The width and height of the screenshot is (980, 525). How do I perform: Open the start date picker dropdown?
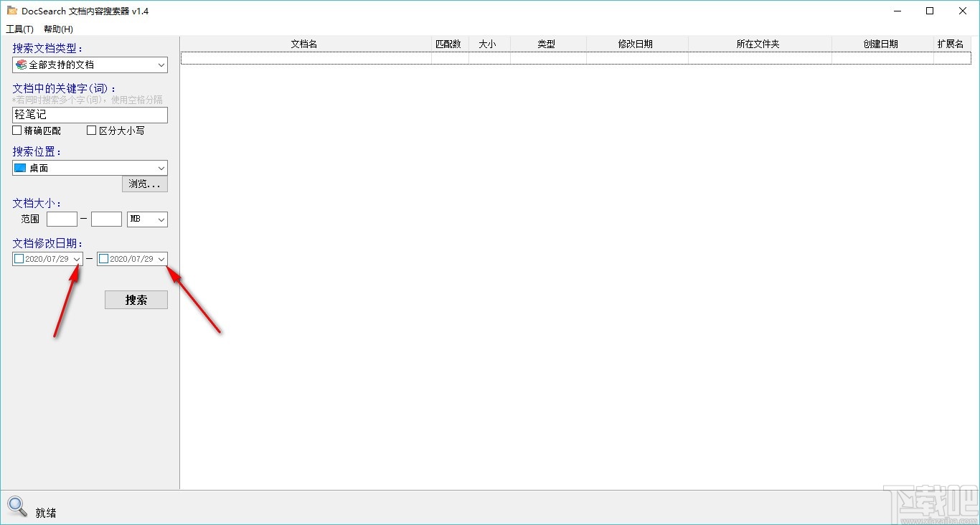(x=77, y=258)
